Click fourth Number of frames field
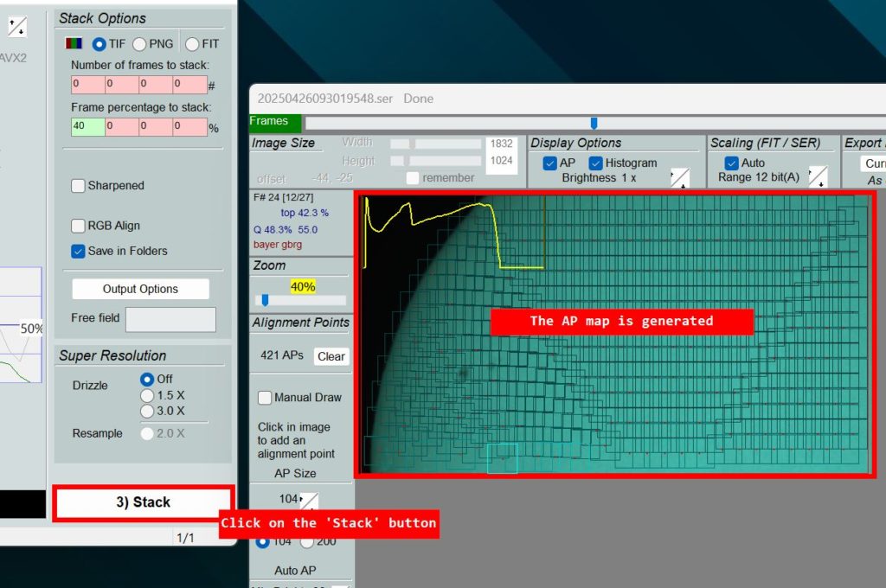 pos(189,84)
